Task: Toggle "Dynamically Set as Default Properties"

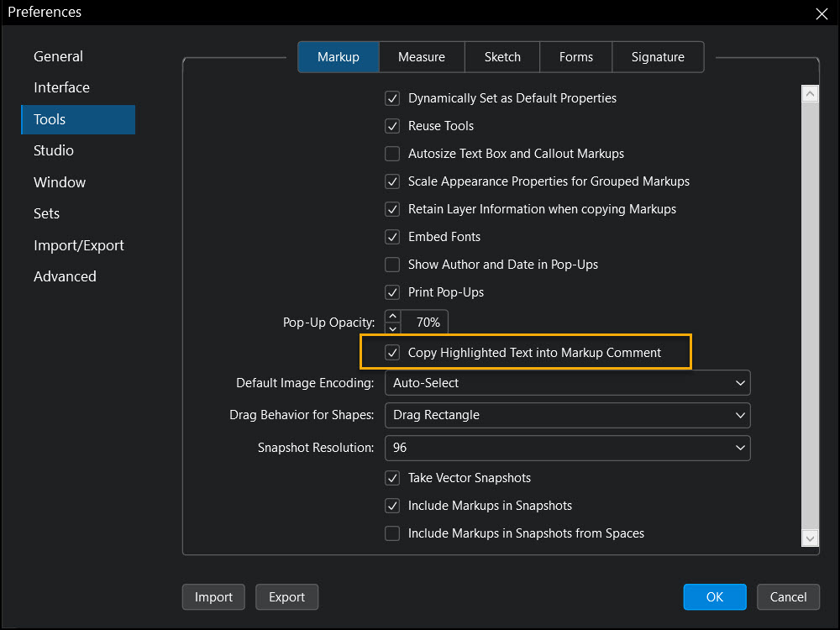Action: point(392,97)
